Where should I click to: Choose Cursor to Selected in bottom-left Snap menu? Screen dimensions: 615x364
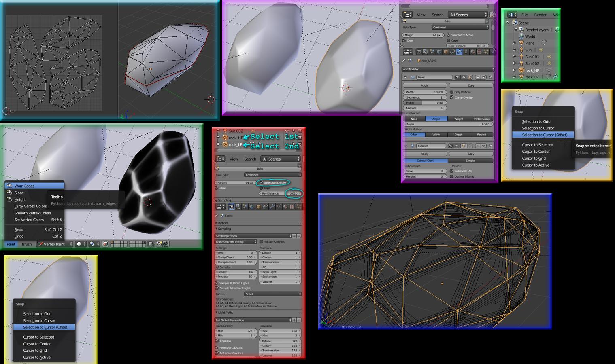click(x=38, y=337)
